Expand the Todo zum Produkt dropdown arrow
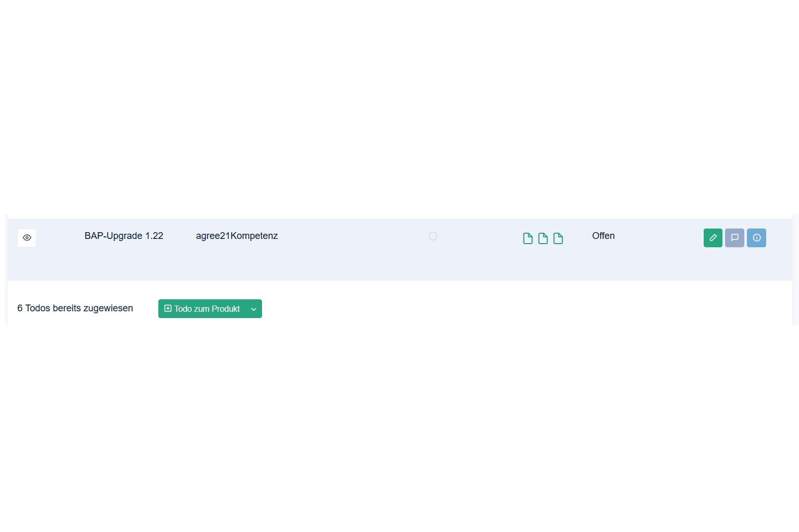This screenshot has height=532, width=799. (254, 309)
